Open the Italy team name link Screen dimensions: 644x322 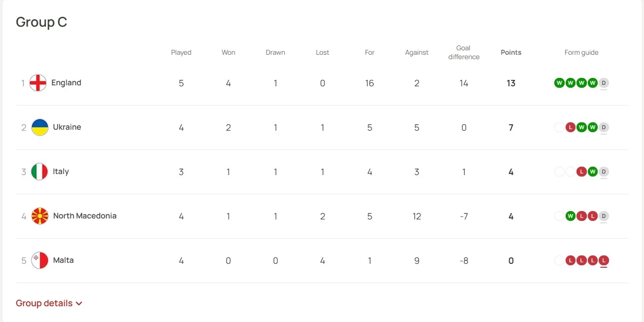click(x=61, y=172)
